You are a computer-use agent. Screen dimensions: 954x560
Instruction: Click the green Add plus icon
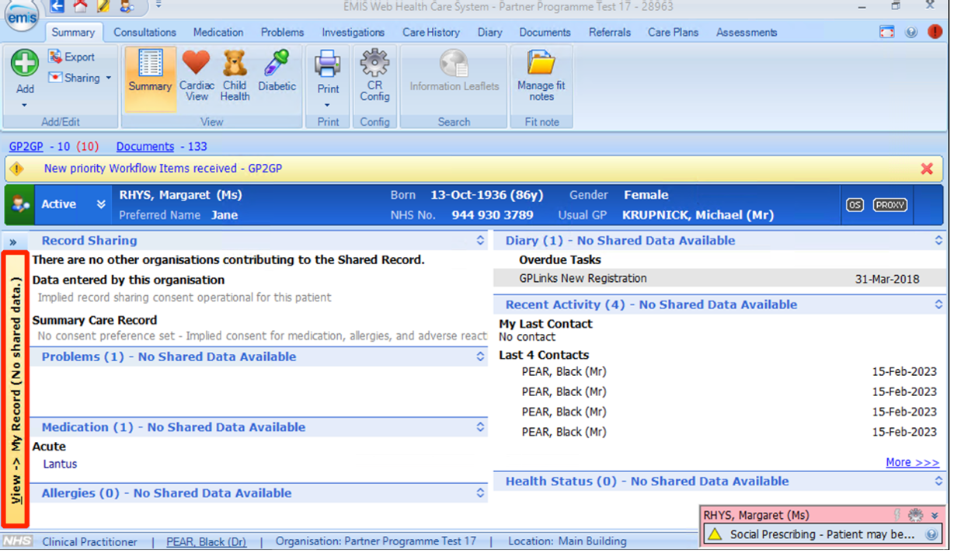tap(25, 63)
